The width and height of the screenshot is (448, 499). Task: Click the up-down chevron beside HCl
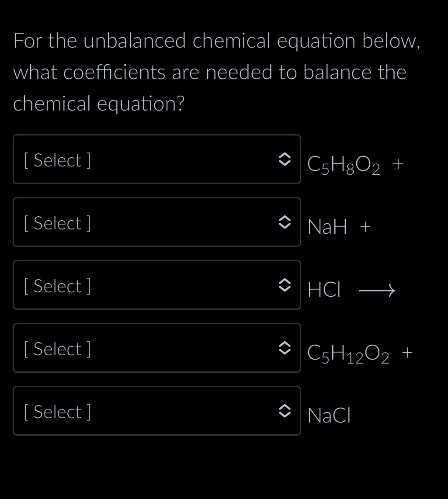point(285,285)
